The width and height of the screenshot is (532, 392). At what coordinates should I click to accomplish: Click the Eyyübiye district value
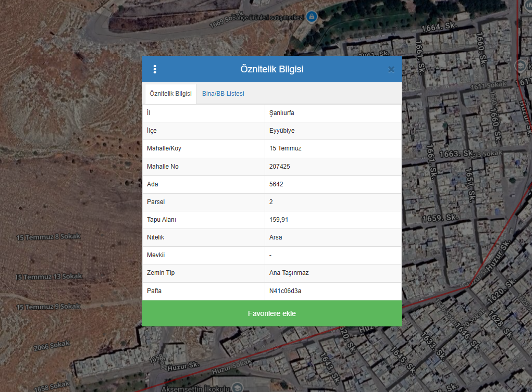(282, 131)
